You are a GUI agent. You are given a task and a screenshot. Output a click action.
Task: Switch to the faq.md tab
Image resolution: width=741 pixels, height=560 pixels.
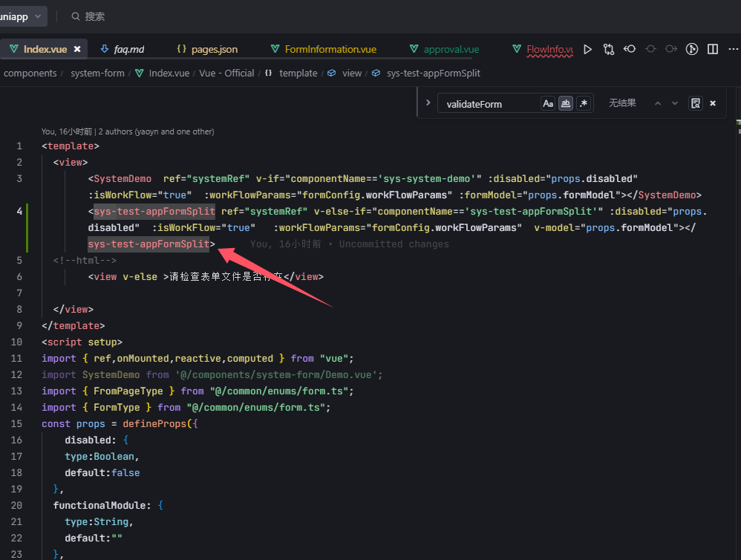(128, 50)
